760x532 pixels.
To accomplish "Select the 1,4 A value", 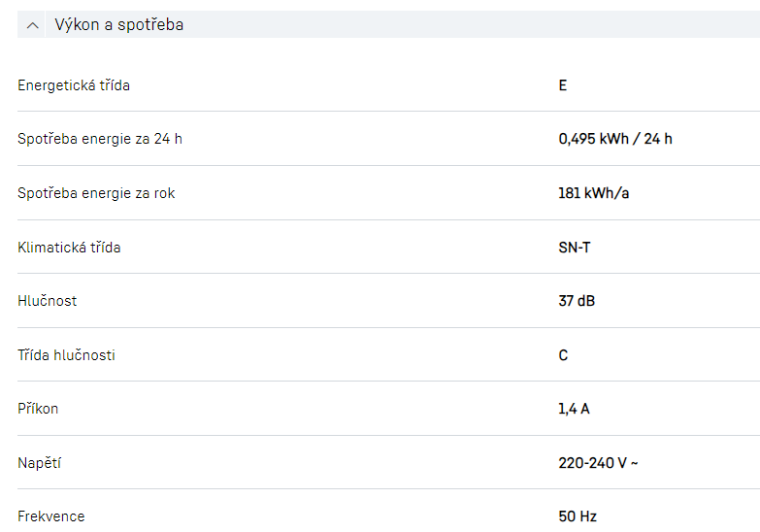I will pyautogui.click(x=574, y=409).
